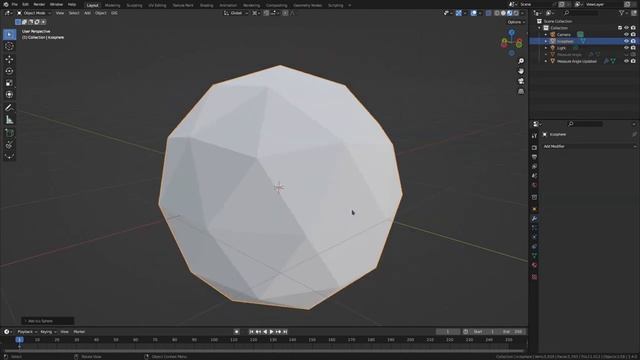This screenshot has width=640, height=360.
Task: Choose the Annotate pencil tool
Action: click(9, 108)
